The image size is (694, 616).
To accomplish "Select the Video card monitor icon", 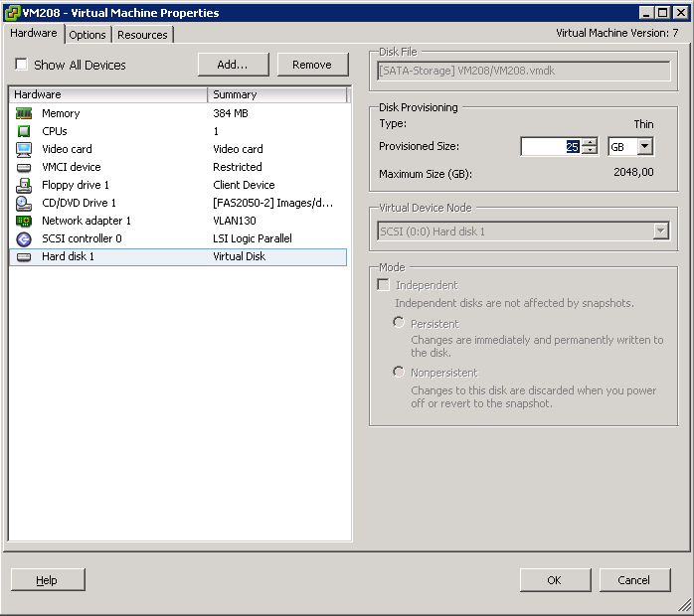I will coord(24,149).
